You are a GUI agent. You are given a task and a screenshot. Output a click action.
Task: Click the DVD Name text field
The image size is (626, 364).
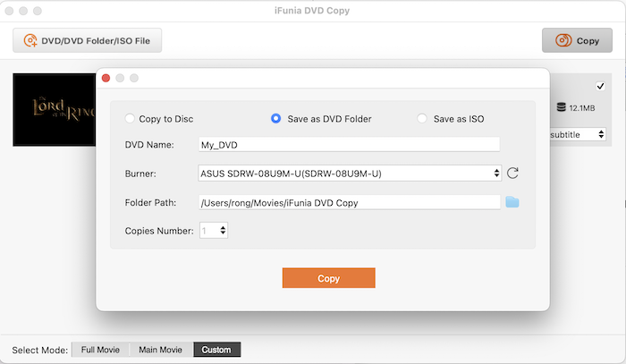click(349, 144)
